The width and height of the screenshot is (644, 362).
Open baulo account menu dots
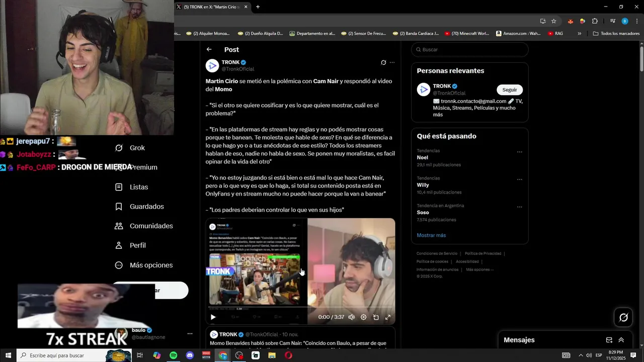click(x=190, y=334)
